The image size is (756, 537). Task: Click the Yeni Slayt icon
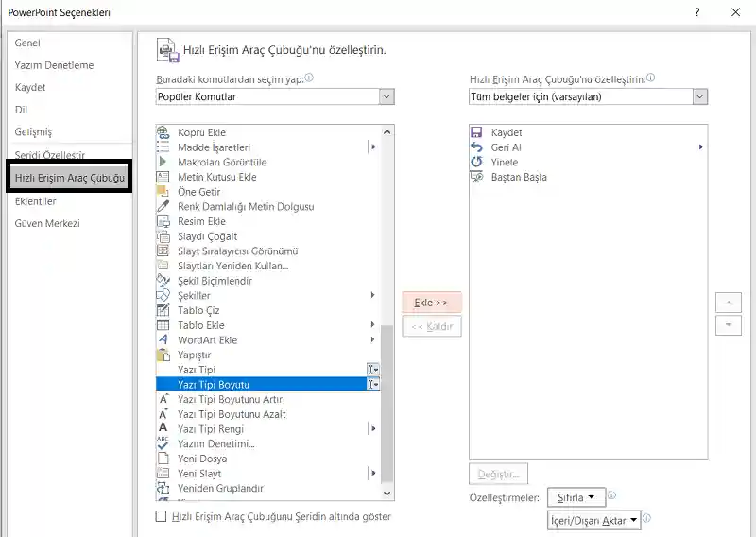coord(163,474)
